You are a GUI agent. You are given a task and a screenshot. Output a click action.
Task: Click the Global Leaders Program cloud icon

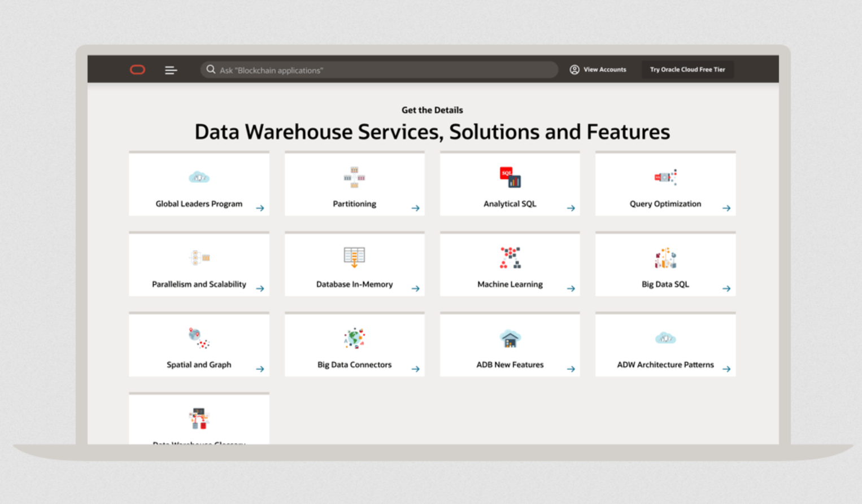click(x=199, y=177)
